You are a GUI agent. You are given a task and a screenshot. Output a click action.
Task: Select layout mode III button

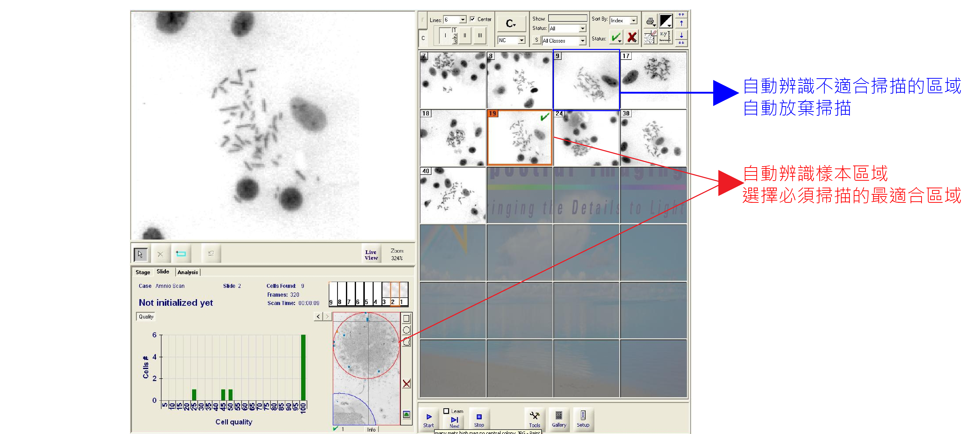click(x=480, y=35)
